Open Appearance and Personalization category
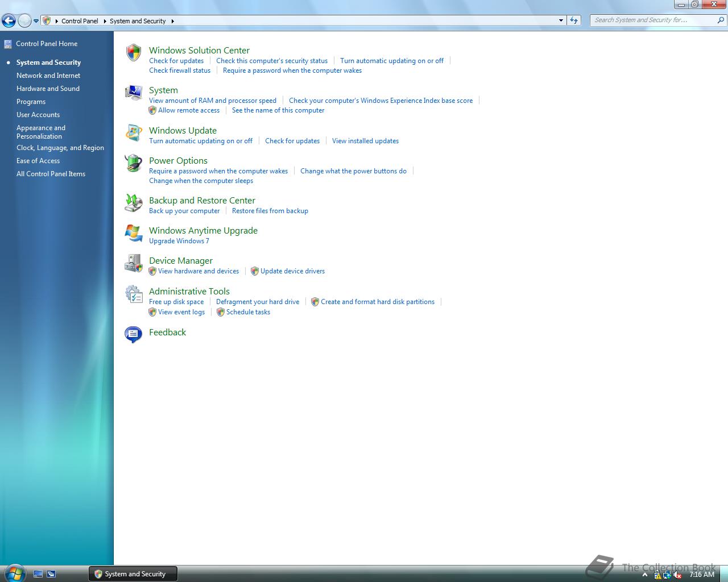Viewport: 728px width, 582px height. [x=41, y=132]
